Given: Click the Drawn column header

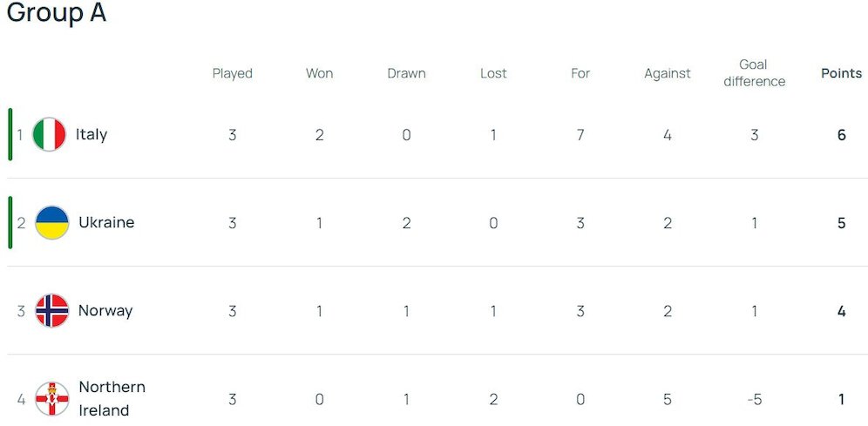Looking at the screenshot, I should click(406, 73).
